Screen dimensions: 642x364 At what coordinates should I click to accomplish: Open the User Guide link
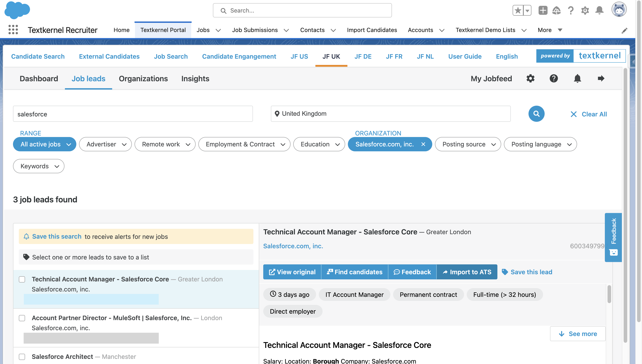coord(465,56)
